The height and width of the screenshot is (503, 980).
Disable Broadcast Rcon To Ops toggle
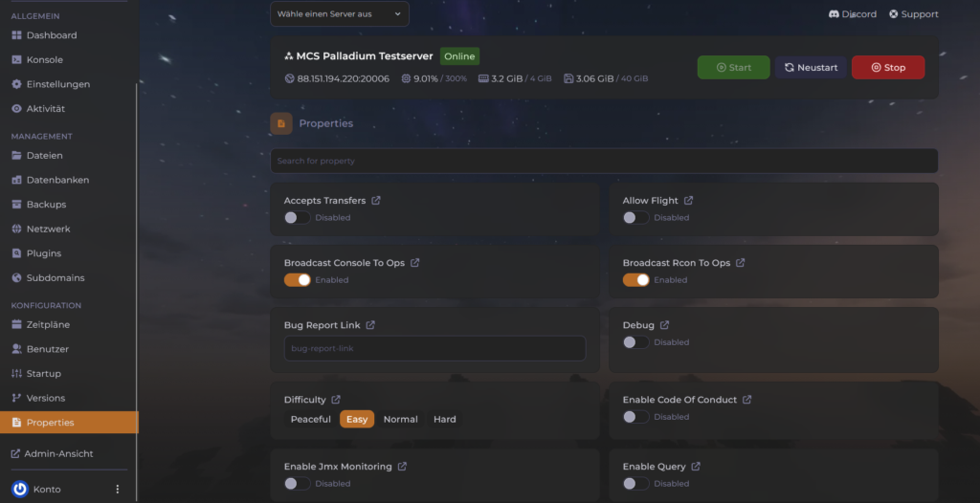635,280
